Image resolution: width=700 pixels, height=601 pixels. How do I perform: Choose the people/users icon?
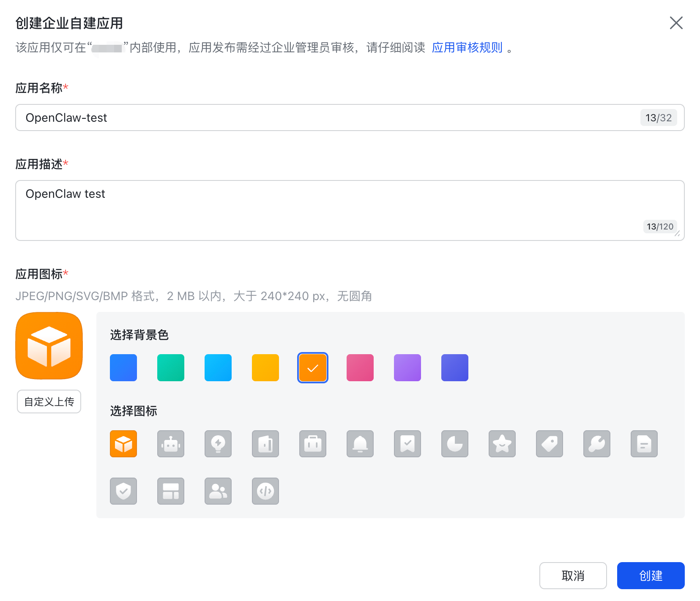click(x=218, y=491)
